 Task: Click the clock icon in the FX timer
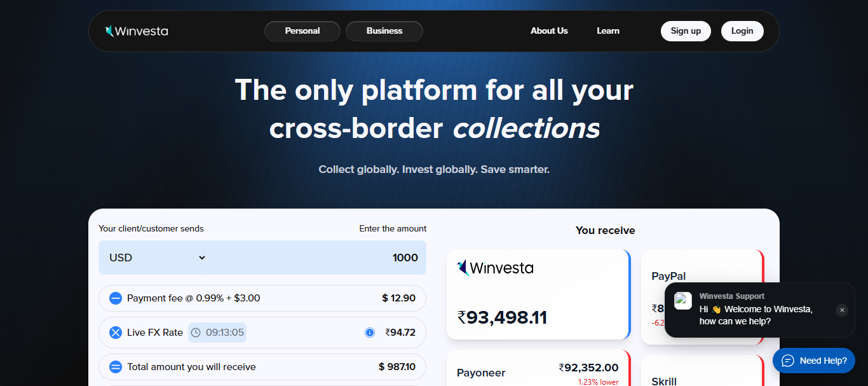[x=196, y=333]
